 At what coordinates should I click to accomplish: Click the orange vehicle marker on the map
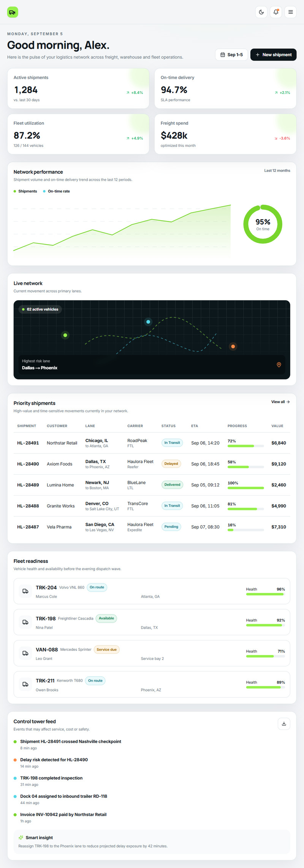point(233,347)
